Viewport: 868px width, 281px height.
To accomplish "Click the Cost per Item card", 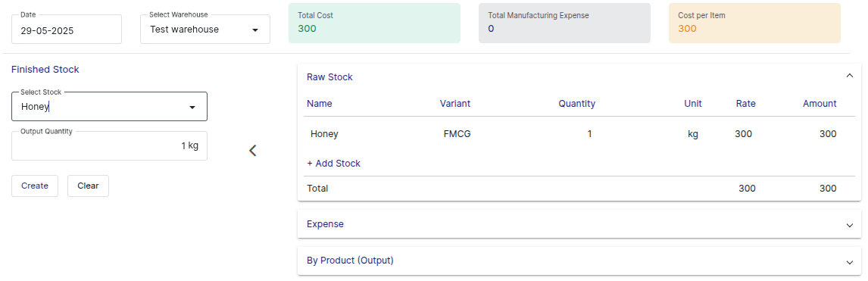I will (x=754, y=23).
